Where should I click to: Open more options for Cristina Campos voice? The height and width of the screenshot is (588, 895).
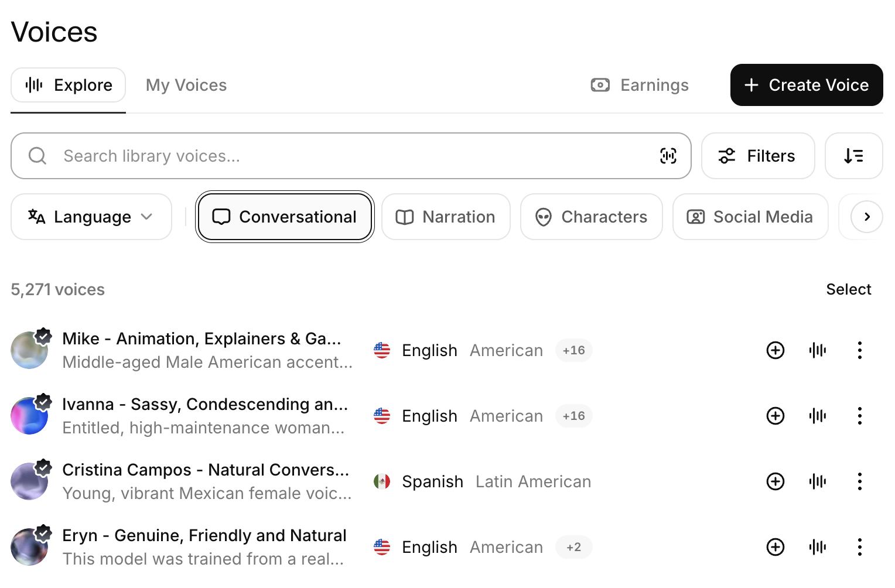(x=860, y=481)
